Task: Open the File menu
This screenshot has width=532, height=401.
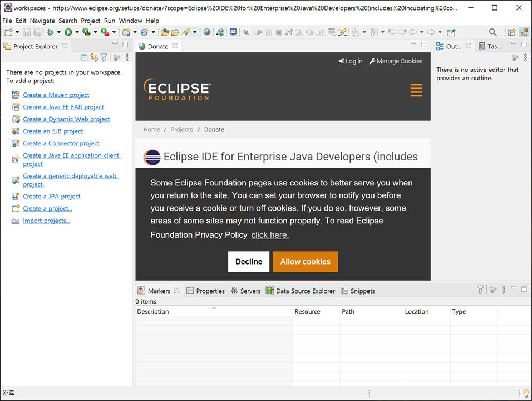Action: (7, 21)
